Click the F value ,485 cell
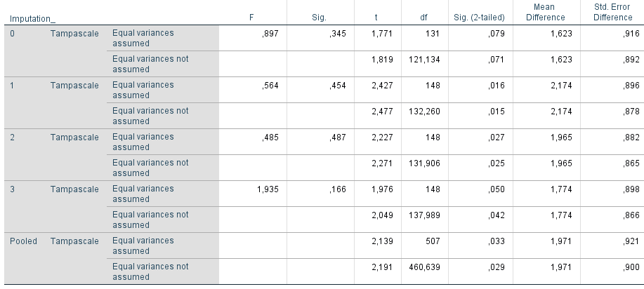 click(270, 137)
